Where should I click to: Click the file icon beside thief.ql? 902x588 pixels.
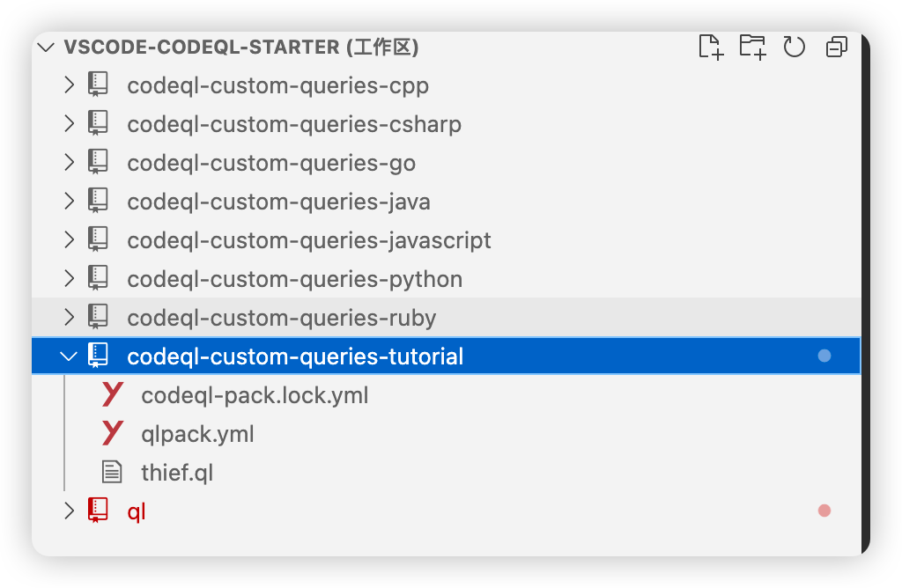tap(113, 473)
